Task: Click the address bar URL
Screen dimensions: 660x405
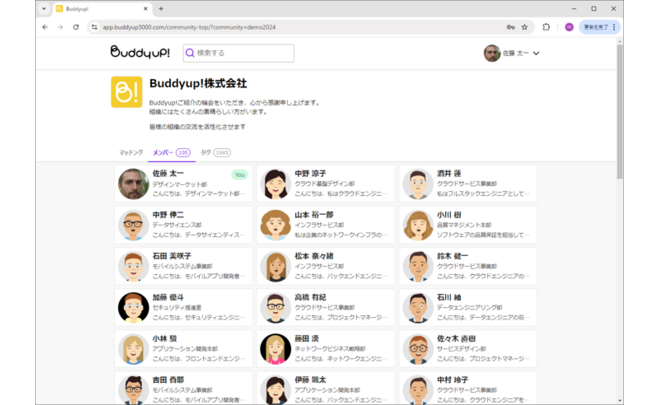Action: (x=189, y=27)
